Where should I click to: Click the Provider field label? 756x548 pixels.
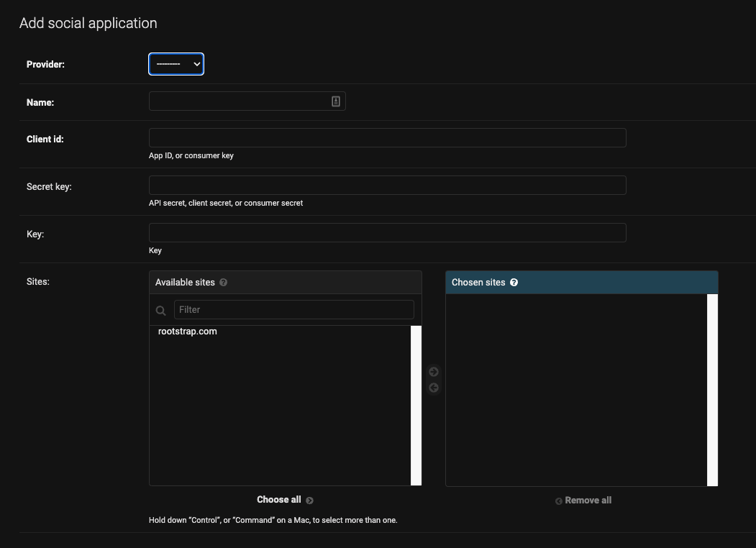45,65
